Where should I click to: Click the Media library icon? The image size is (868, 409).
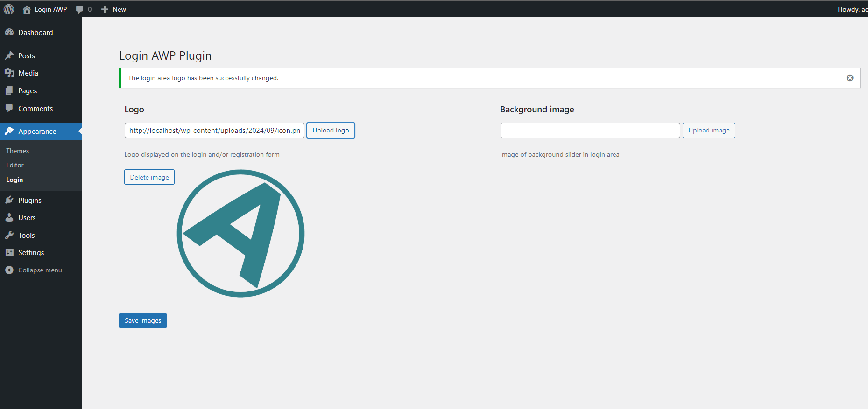pos(9,73)
